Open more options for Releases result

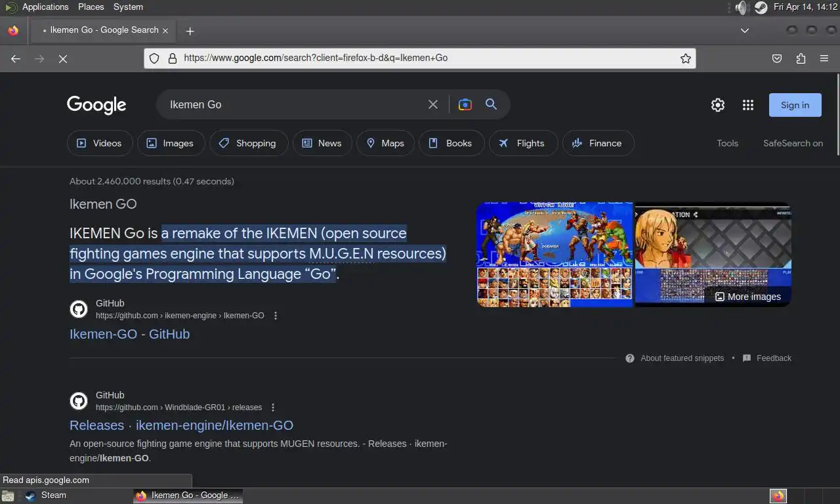[x=273, y=408]
